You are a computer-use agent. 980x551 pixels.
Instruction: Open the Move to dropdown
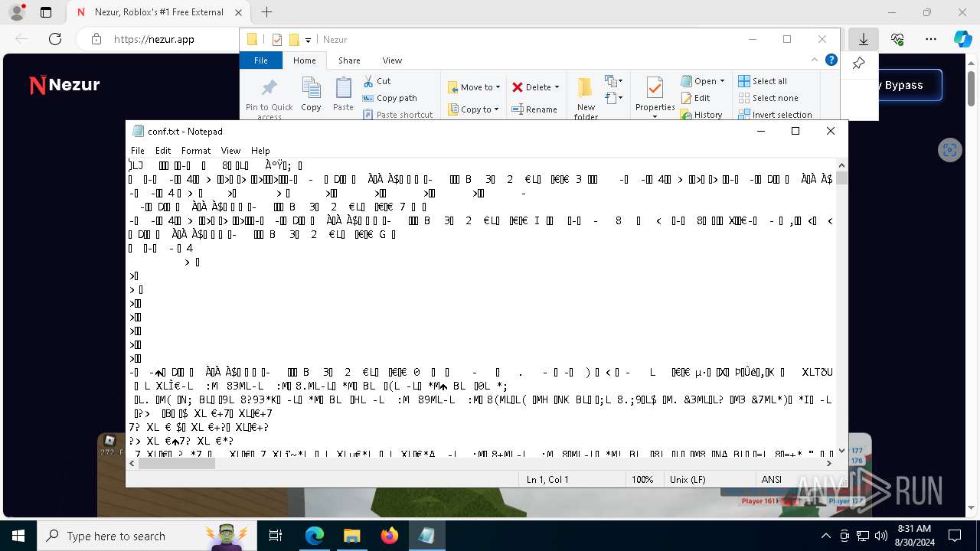[473, 87]
